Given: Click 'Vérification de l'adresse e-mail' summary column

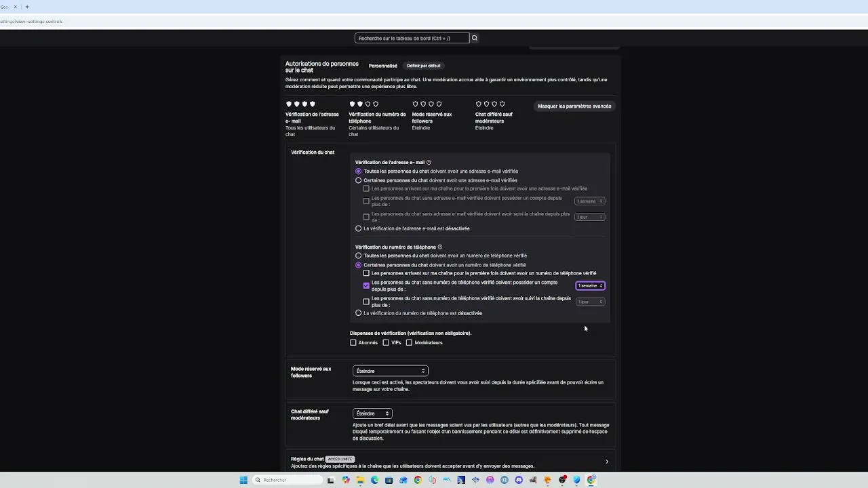Looking at the screenshot, I should tap(313, 118).
